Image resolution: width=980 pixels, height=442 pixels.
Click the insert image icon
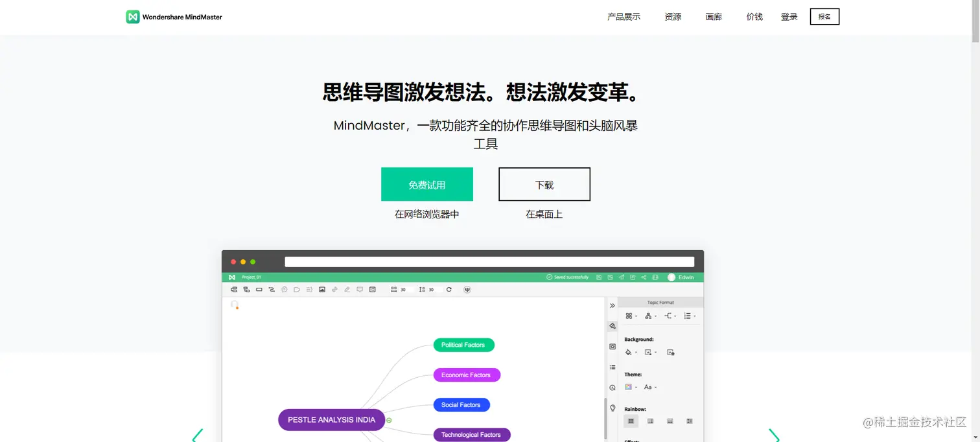coord(322,290)
